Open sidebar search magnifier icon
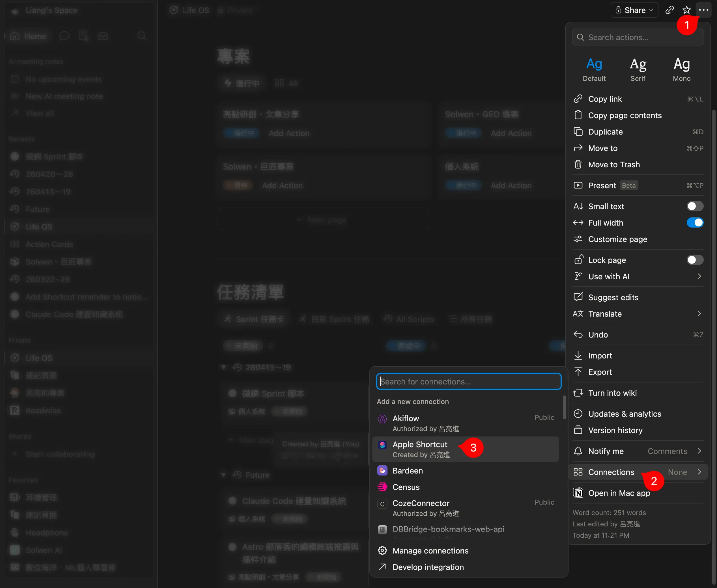Screen dimensions: 717x588 click(x=142, y=36)
